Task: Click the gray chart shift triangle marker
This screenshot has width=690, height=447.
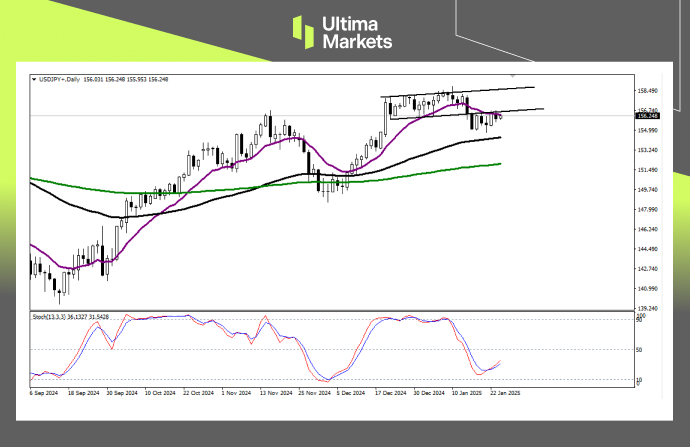Action: (513, 76)
